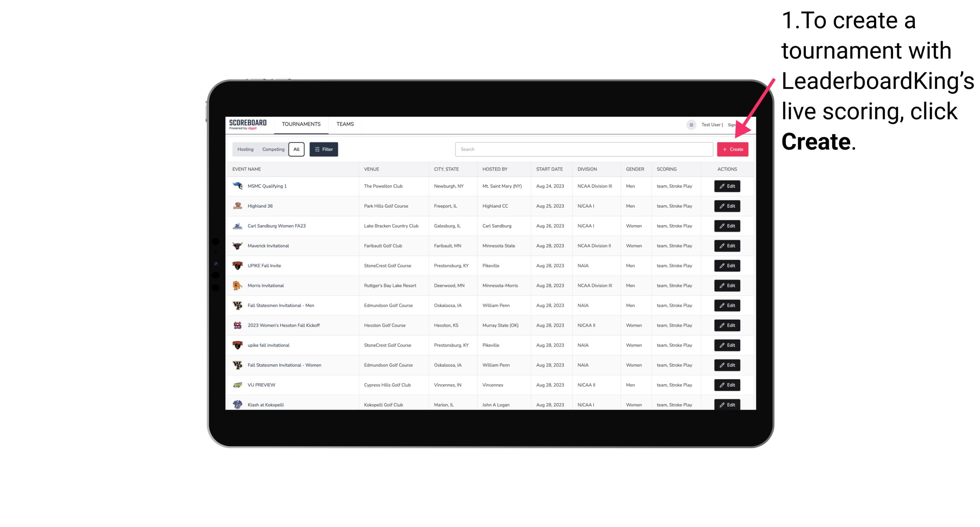Viewport: 980px width, 527px height.
Task: Click the Tournaments navigation menu item
Action: pyautogui.click(x=301, y=124)
